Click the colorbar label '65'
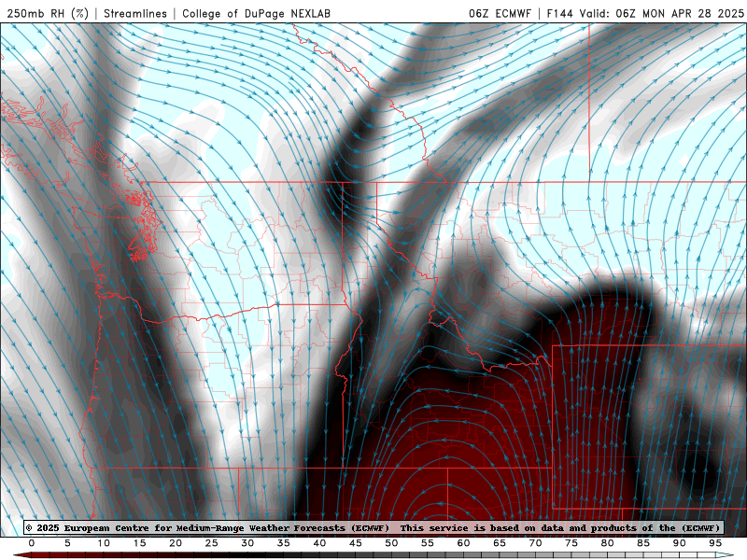This screenshot has width=747, height=560. click(500, 543)
